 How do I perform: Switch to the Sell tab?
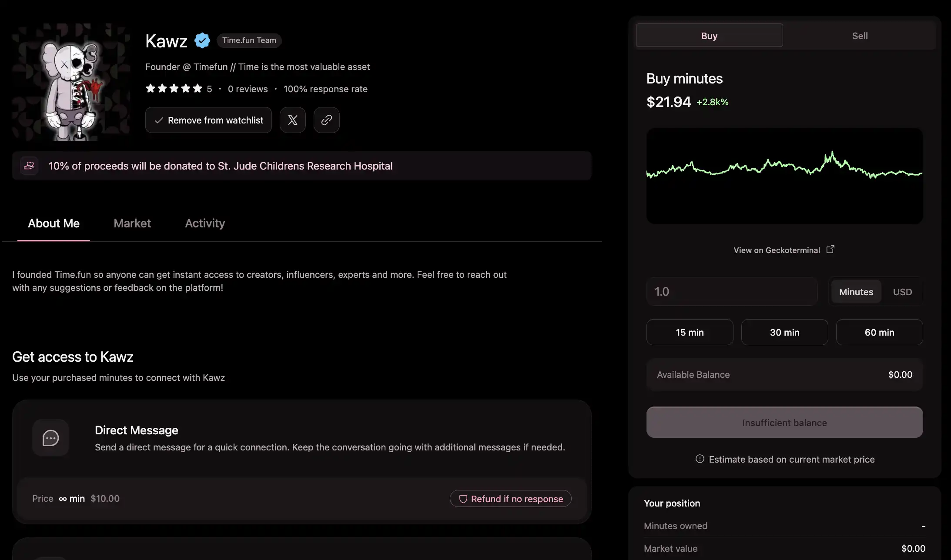click(860, 36)
